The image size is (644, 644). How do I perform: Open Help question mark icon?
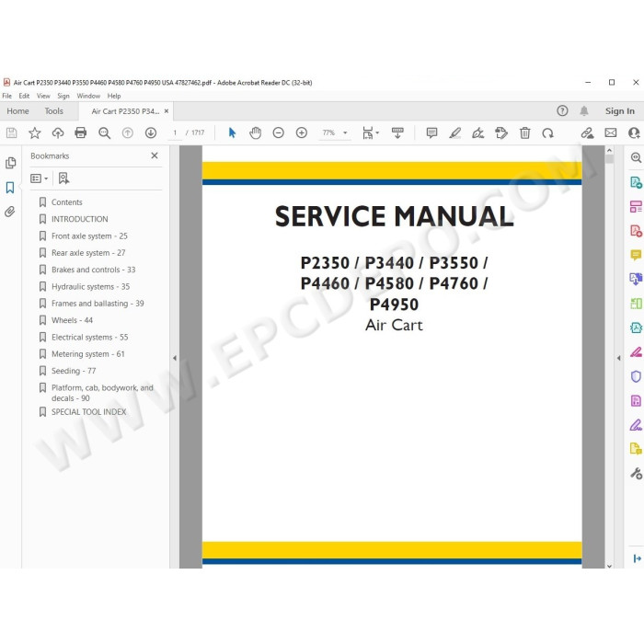(562, 111)
